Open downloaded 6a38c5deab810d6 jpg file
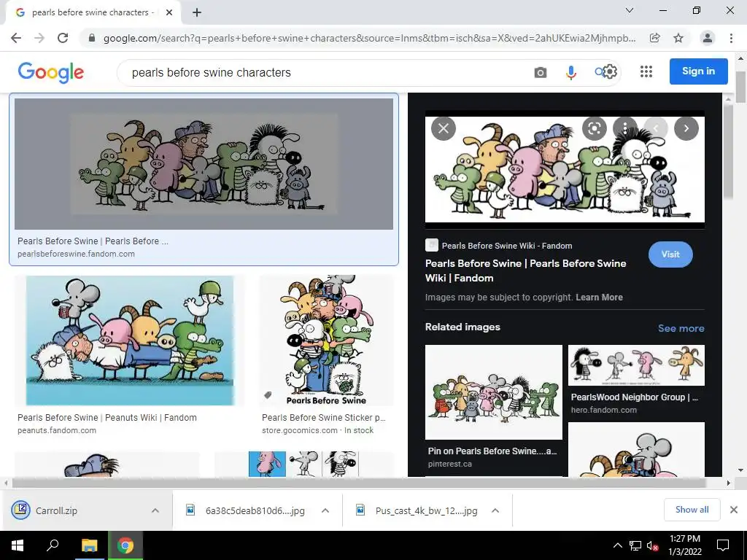747x560 pixels. (x=255, y=510)
